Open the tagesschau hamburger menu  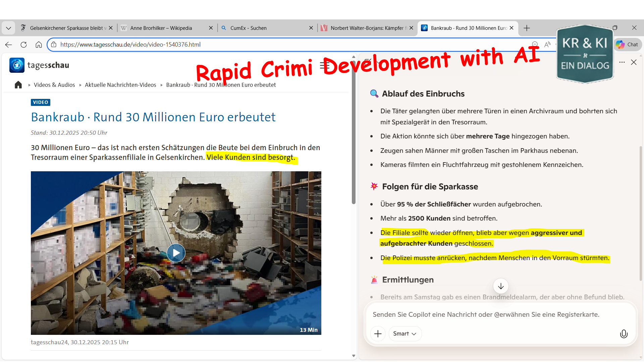(x=324, y=65)
